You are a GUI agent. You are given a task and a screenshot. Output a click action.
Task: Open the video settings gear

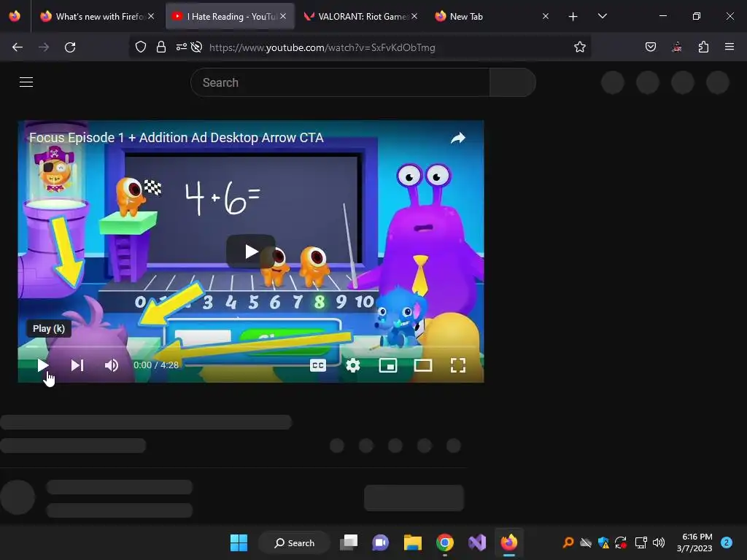(x=353, y=365)
